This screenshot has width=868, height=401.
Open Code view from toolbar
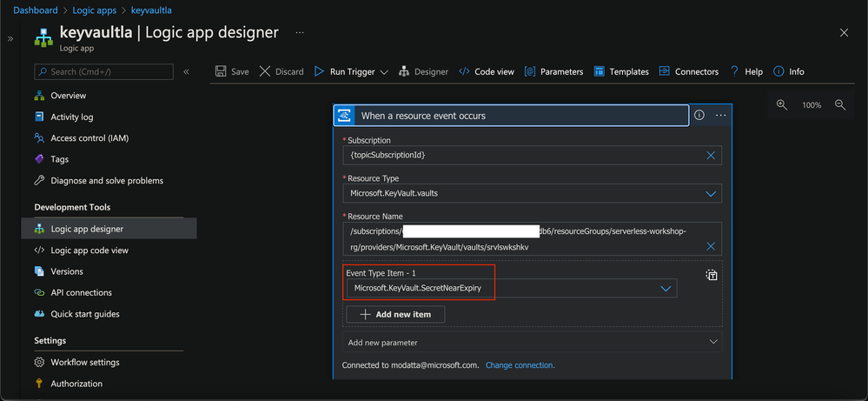(487, 71)
